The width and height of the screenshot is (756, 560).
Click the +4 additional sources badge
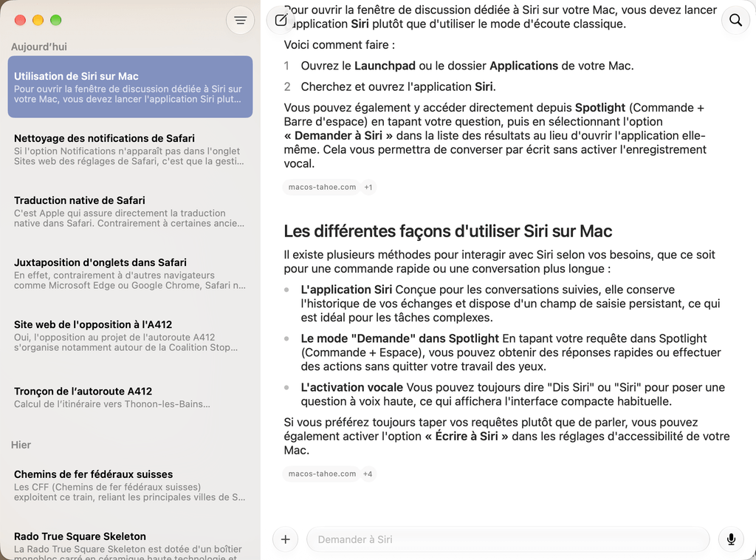tap(368, 474)
